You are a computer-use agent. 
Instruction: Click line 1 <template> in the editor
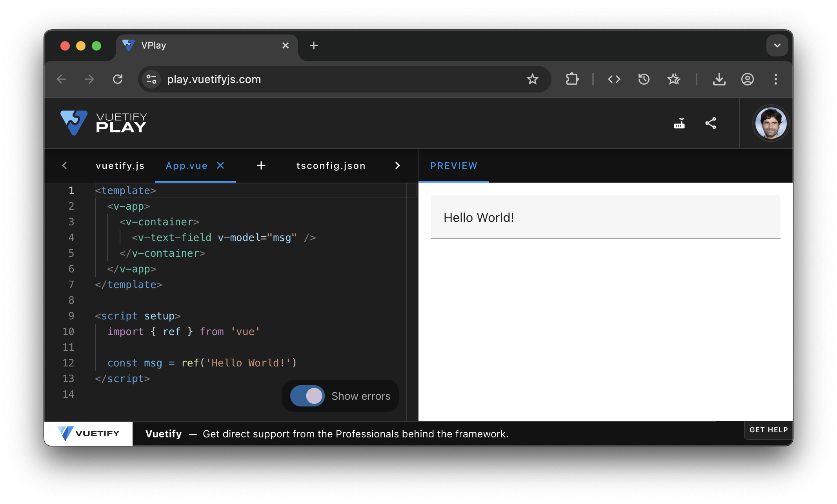(126, 190)
